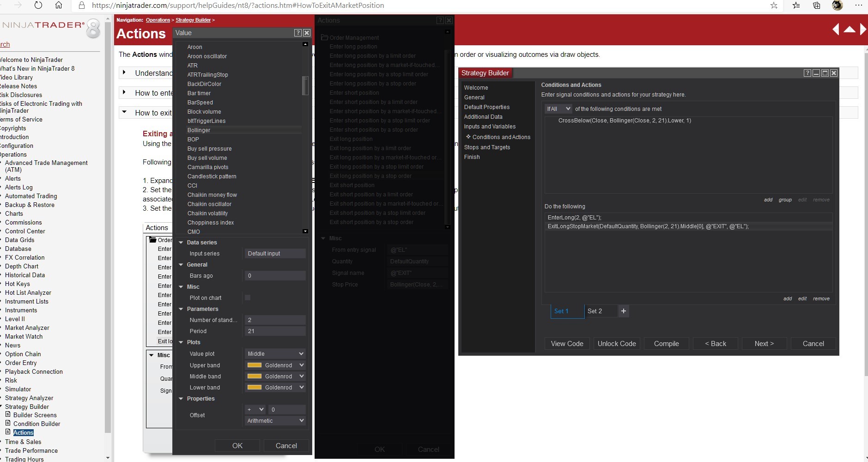868x462 pixels.
Task: Open help for Strategy Builder window
Action: 807,73
